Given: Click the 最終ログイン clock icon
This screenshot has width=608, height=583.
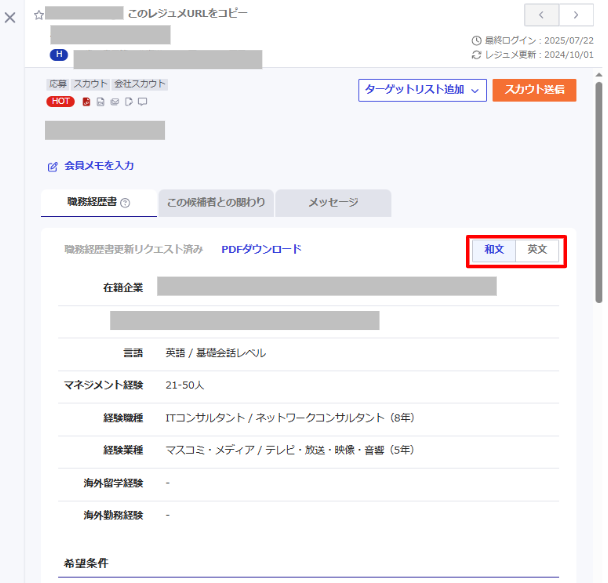Looking at the screenshot, I should pyautogui.click(x=476, y=40).
